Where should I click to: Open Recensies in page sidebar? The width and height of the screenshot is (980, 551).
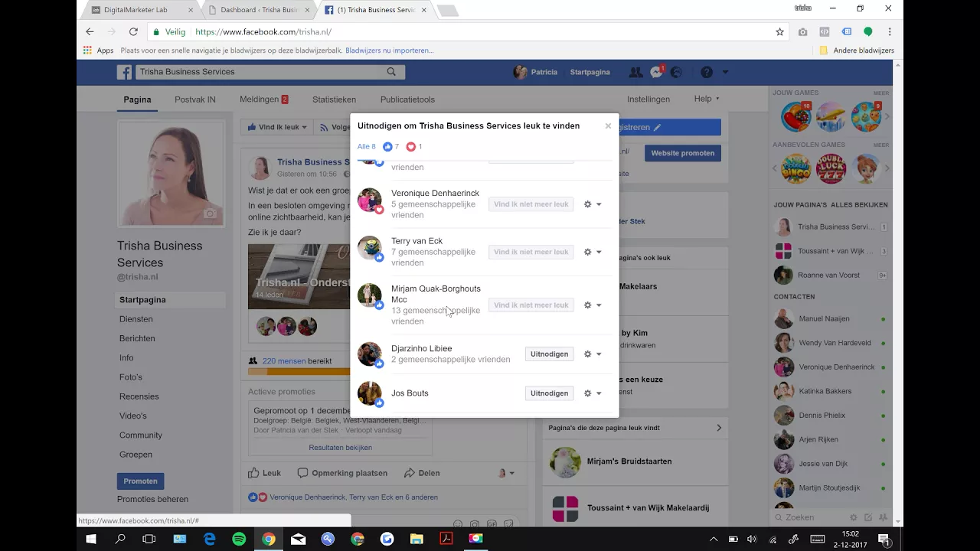point(139,396)
